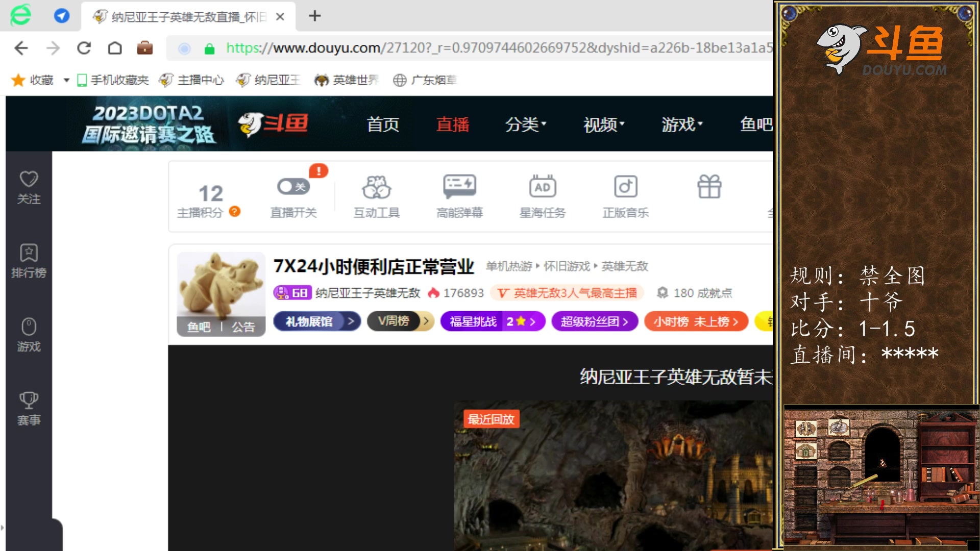Click the 2023DOTA2 国际邀请赛之路 banner
The image size is (980, 551).
(149, 124)
